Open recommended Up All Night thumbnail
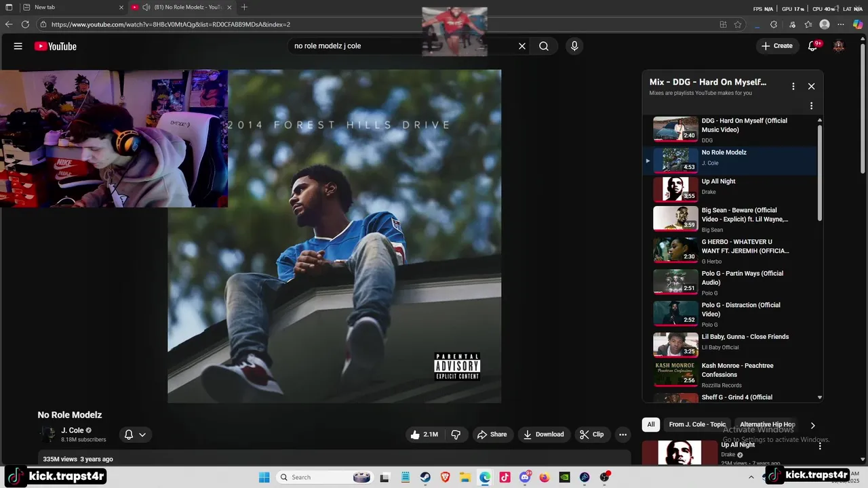Screen dimensions: 868x488 coord(679,453)
